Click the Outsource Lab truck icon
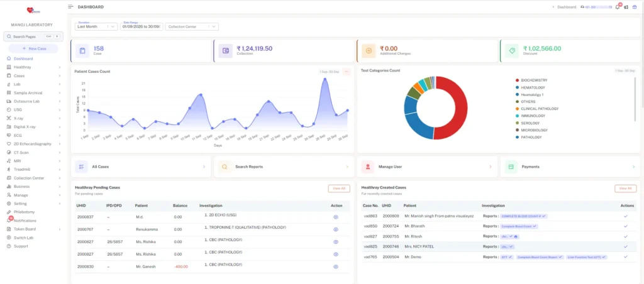Screen dimensions: 644x284 tap(9, 101)
